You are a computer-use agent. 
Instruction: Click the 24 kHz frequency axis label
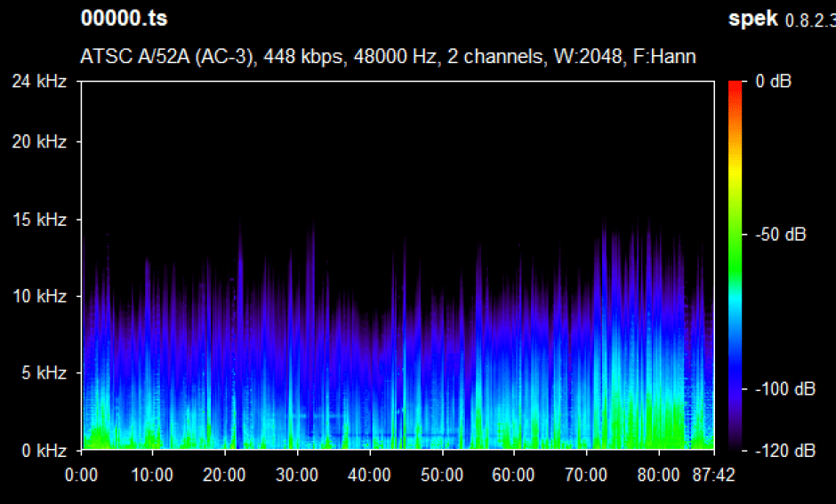(39, 82)
